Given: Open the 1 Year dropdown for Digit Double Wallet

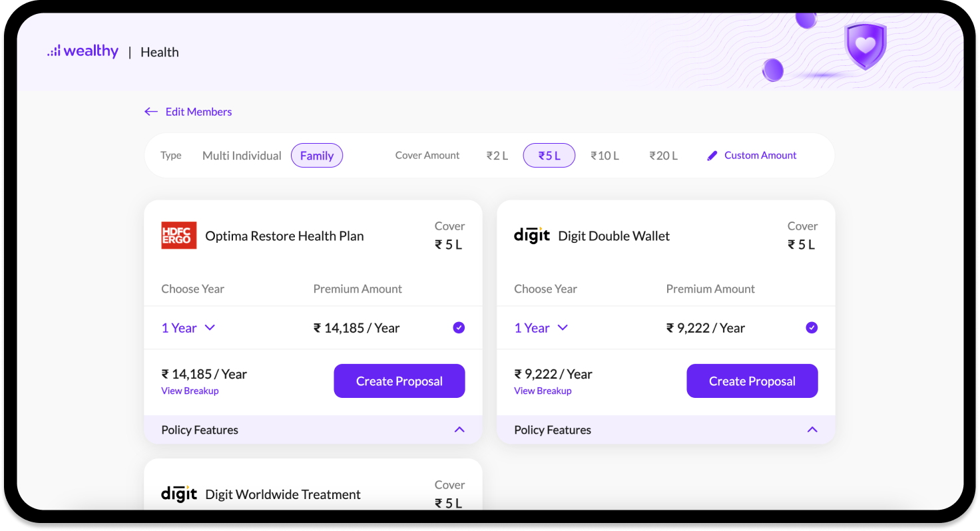Looking at the screenshot, I should coord(541,327).
